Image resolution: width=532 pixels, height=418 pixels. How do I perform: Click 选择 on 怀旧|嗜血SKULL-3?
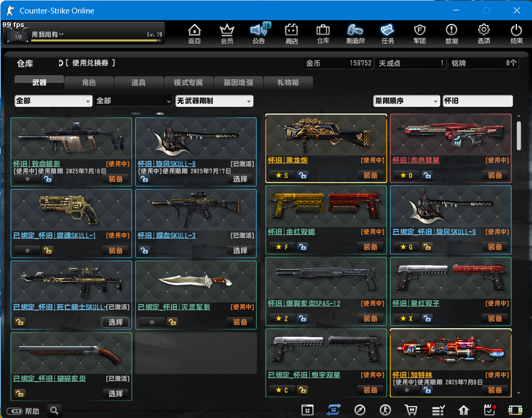pos(240,250)
